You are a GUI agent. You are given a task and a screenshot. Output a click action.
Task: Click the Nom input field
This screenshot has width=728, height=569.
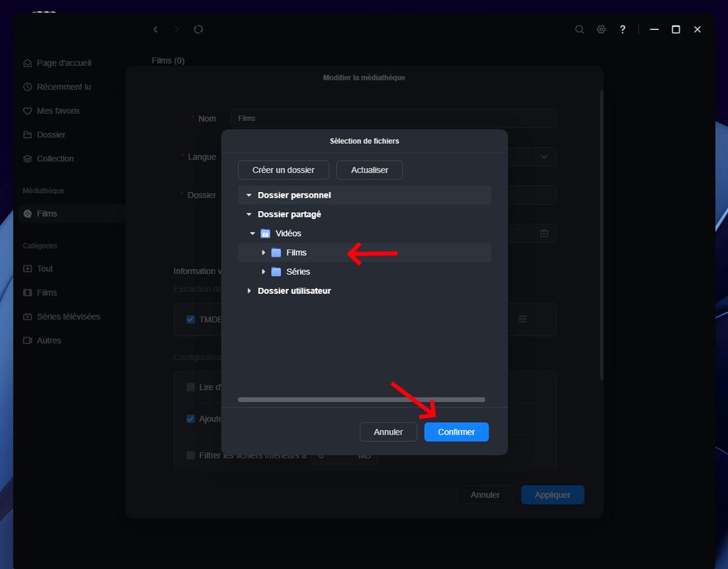(x=393, y=119)
